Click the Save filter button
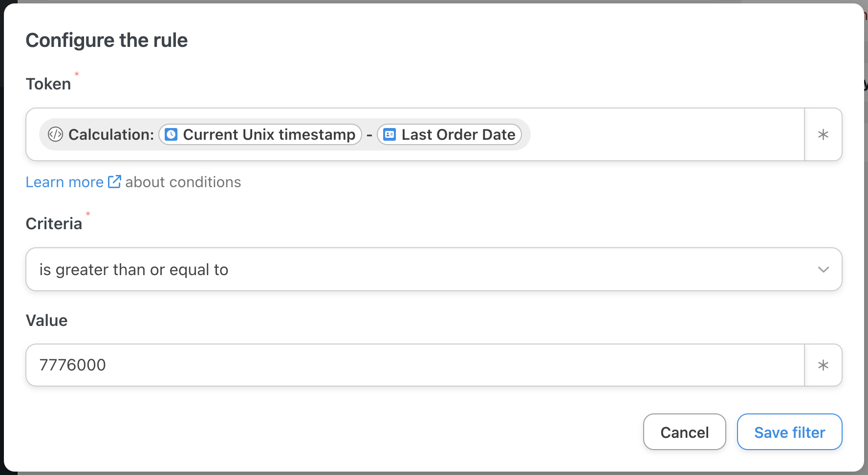 pos(789,432)
